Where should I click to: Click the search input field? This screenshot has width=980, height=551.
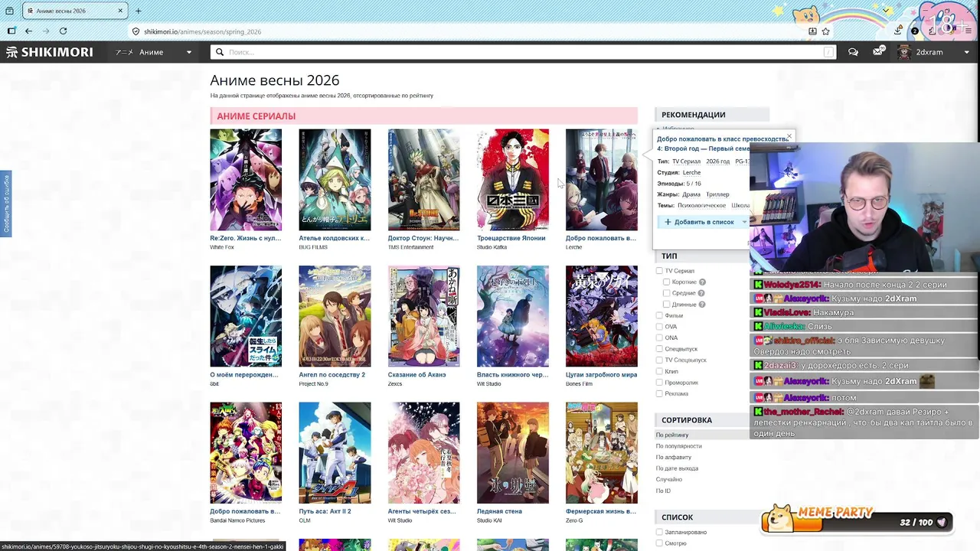tap(524, 52)
